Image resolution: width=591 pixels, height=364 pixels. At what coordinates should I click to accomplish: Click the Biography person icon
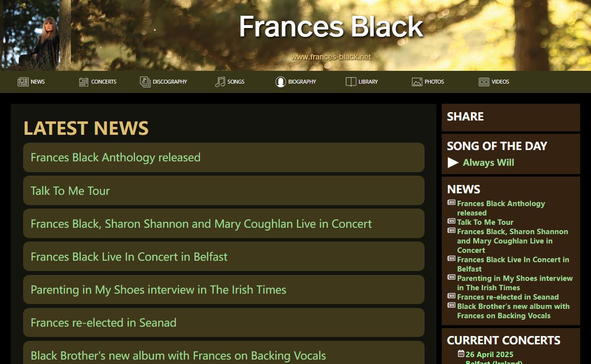[281, 82]
